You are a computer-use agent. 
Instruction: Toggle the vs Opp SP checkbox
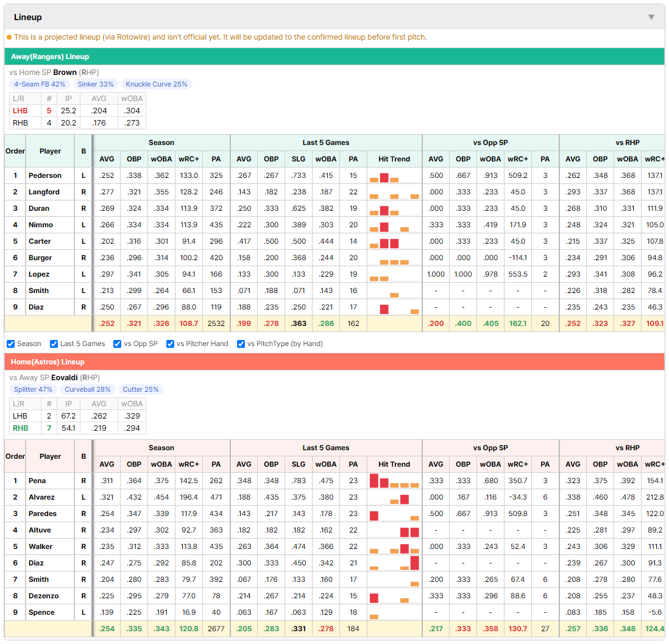118,344
